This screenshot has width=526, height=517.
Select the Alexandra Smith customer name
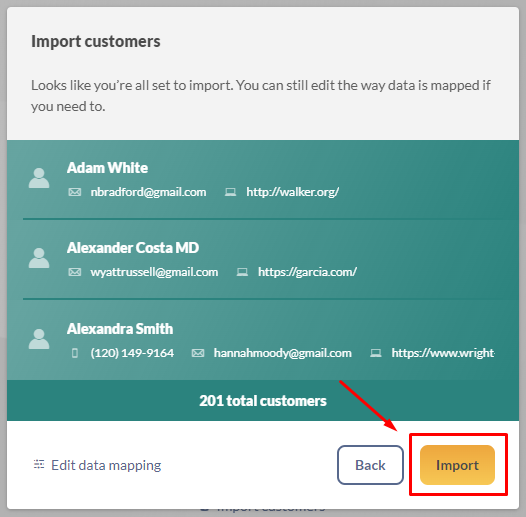point(120,329)
